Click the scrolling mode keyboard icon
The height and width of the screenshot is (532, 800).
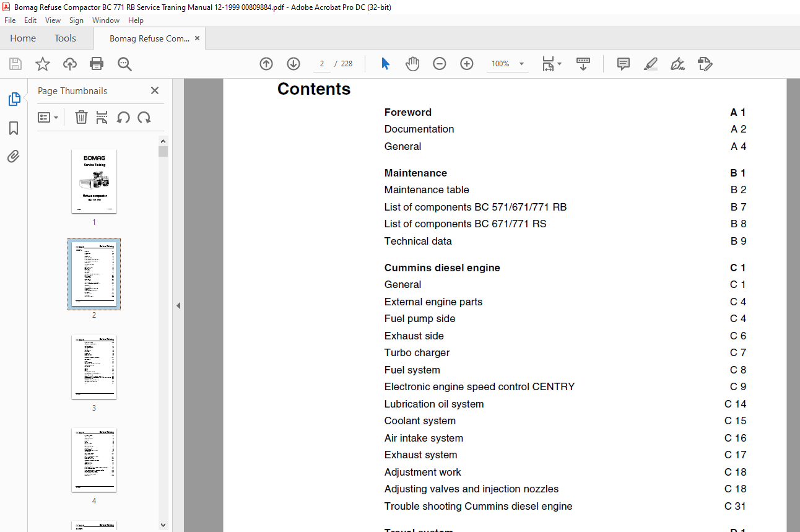[583, 64]
